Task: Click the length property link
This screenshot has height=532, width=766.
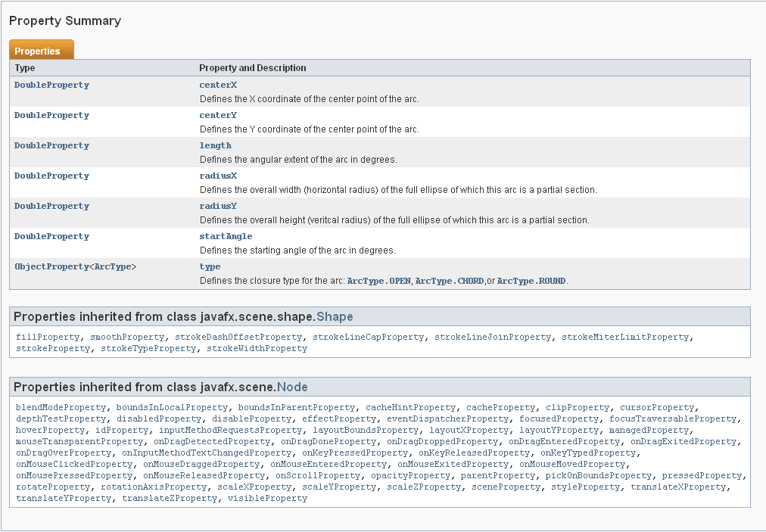Action: click(216, 145)
